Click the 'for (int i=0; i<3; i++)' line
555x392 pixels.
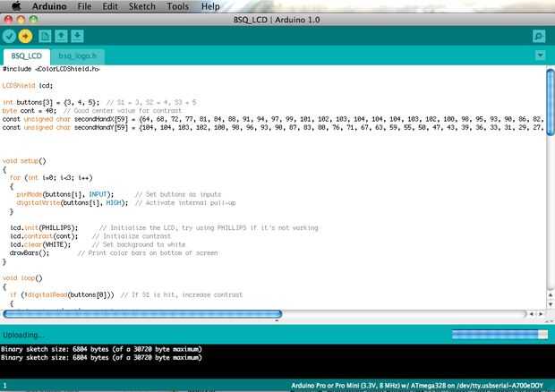click(x=51, y=177)
